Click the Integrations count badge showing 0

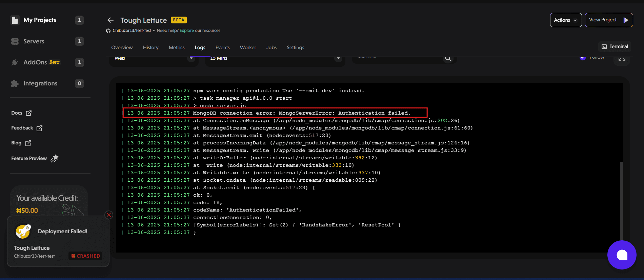(x=79, y=83)
